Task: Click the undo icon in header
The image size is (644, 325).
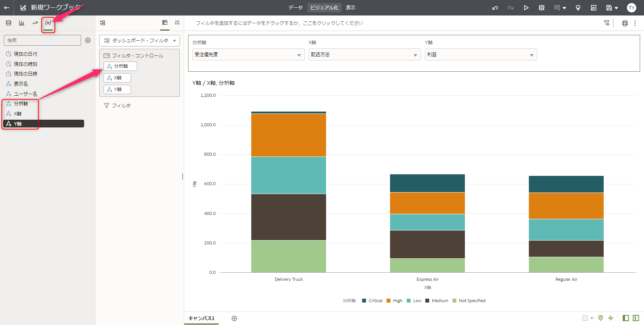Action: click(x=495, y=8)
